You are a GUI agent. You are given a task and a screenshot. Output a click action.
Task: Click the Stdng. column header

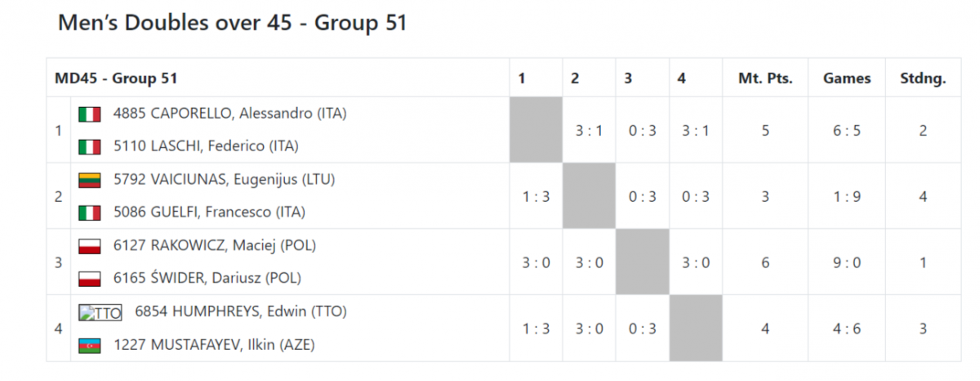[923, 78]
